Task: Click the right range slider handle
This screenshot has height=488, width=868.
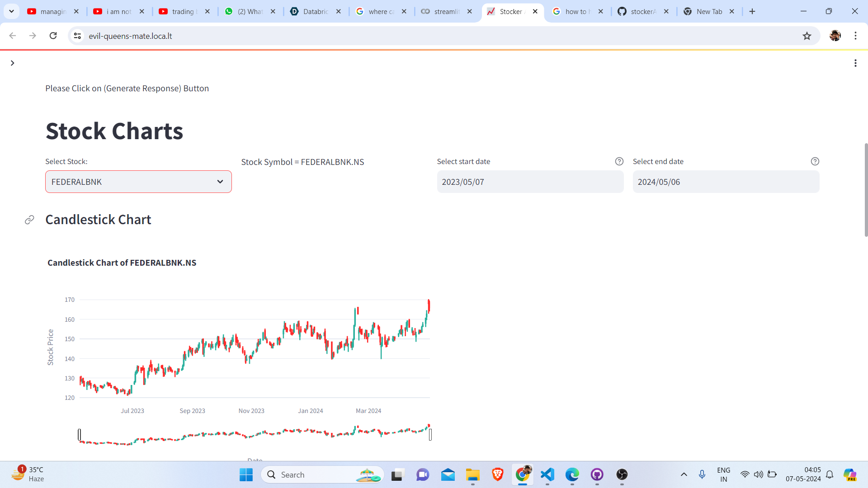Action: [430, 435]
